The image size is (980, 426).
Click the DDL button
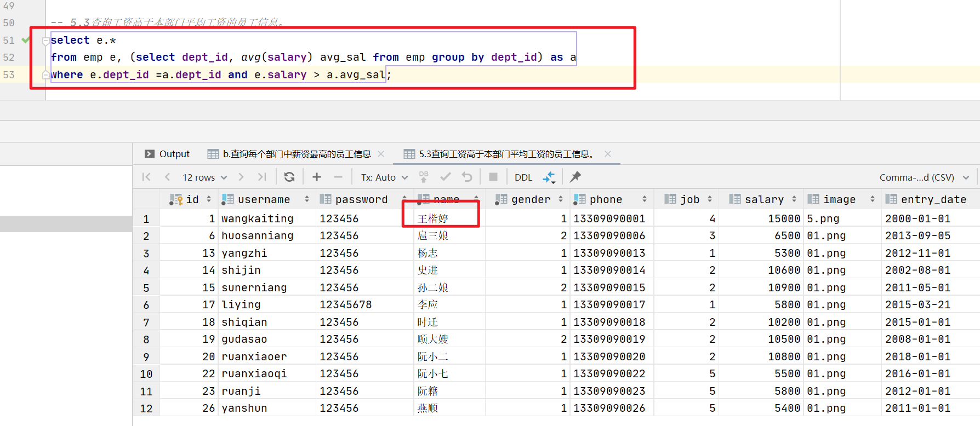pos(523,177)
